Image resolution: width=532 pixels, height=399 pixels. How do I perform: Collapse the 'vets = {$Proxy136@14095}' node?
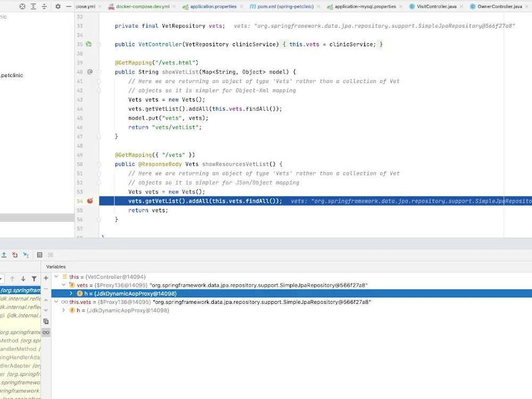point(63,285)
